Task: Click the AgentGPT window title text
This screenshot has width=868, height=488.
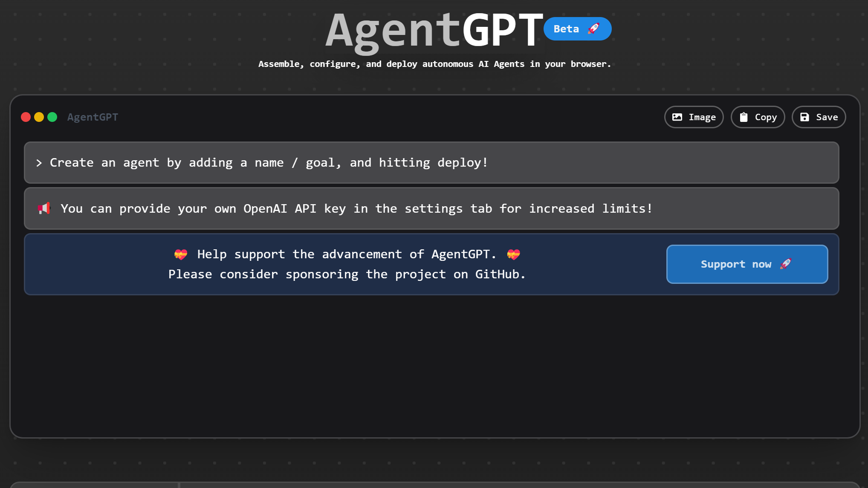Action: click(x=93, y=117)
